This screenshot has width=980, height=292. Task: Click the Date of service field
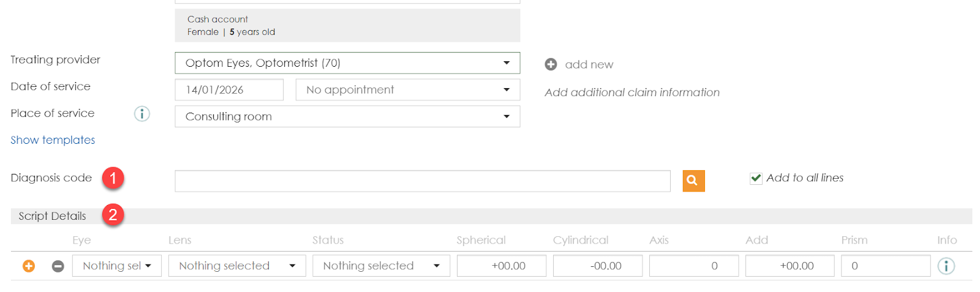click(x=228, y=90)
